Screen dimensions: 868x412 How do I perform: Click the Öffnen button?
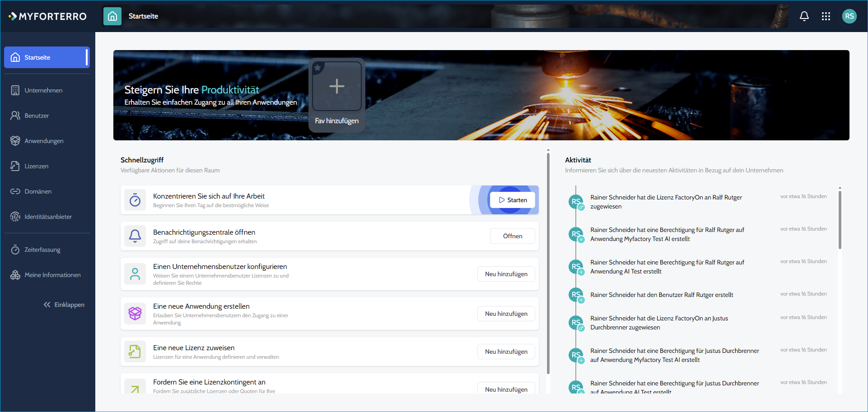513,236
